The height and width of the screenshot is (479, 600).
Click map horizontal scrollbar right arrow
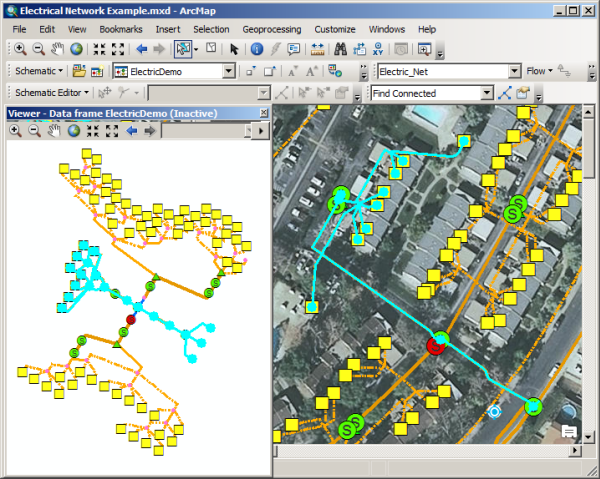click(575, 450)
